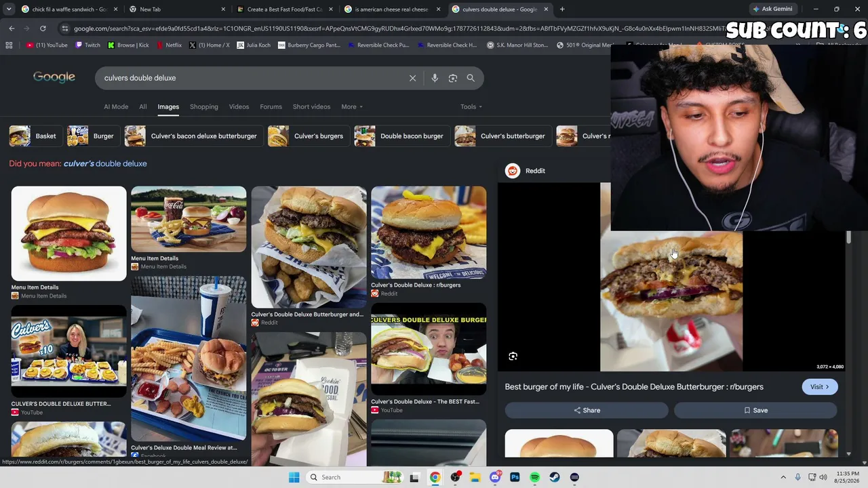Screen dimensions: 868x488
Task: Open the new tab plus button
Action: click(562, 9)
